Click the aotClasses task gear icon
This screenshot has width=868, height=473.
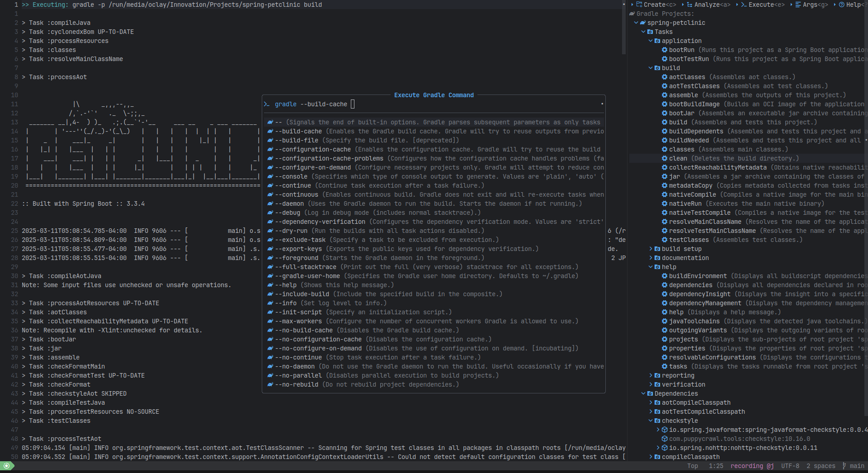click(x=665, y=77)
